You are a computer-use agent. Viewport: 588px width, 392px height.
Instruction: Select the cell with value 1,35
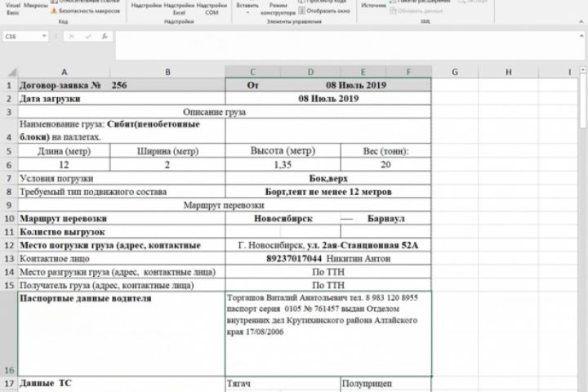[x=283, y=165]
